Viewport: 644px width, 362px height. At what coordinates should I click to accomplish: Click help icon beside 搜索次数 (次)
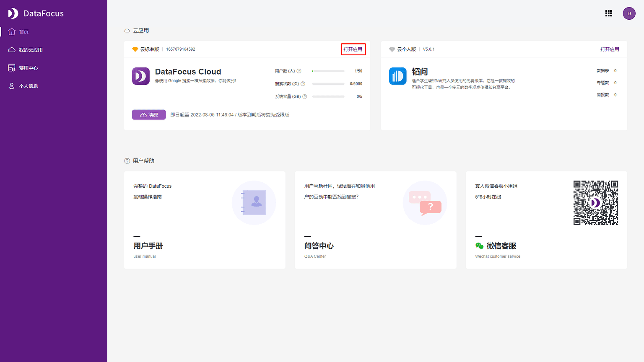click(x=303, y=84)
